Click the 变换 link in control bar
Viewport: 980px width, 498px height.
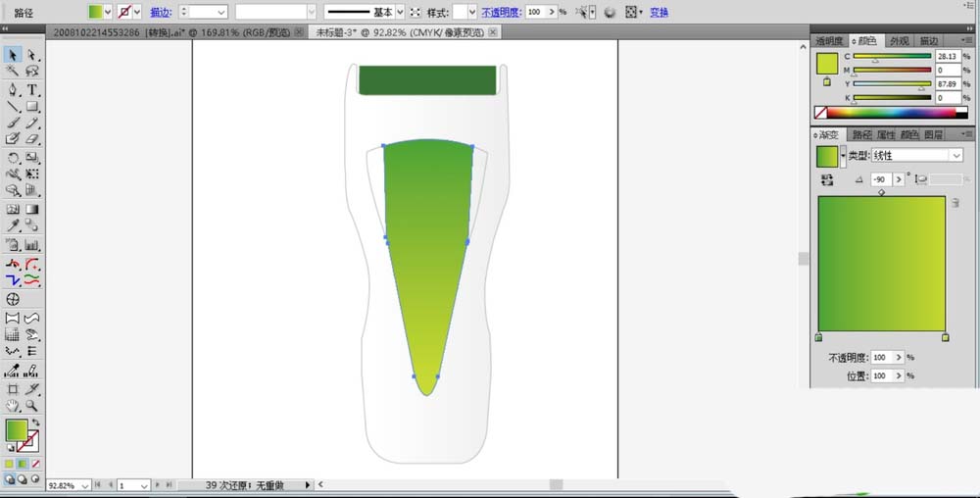(x=659, y=12)
